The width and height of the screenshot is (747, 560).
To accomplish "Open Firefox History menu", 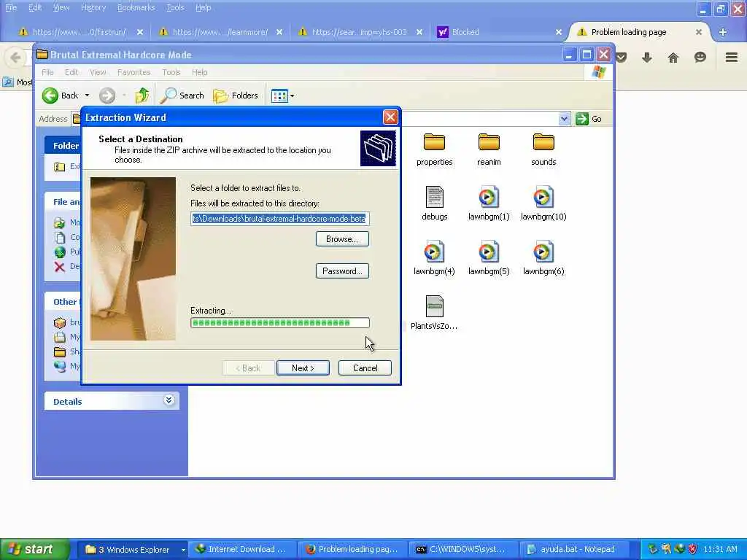I will (x=93, y=7).
